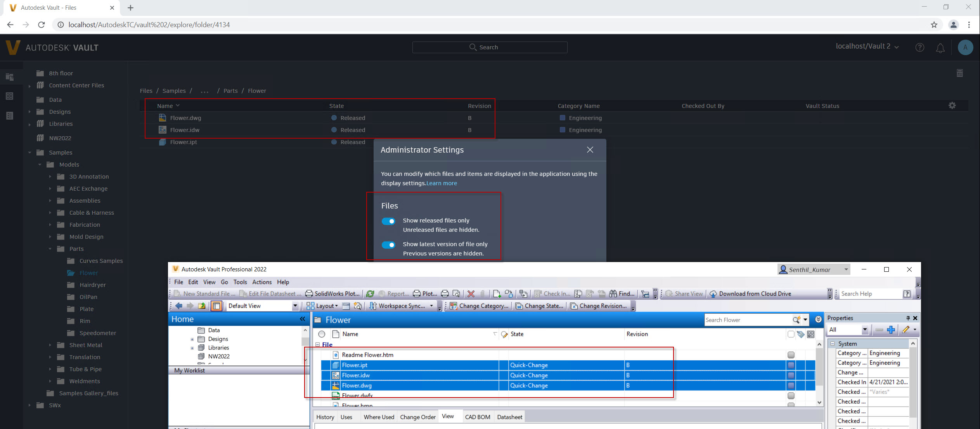Click the SolidWorks Plot printer icon

309,294
